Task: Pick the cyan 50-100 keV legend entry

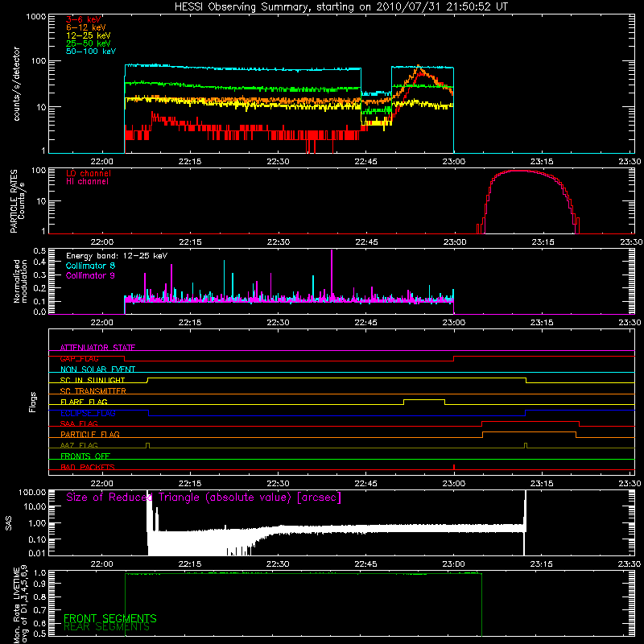Action: coord(91,52)
